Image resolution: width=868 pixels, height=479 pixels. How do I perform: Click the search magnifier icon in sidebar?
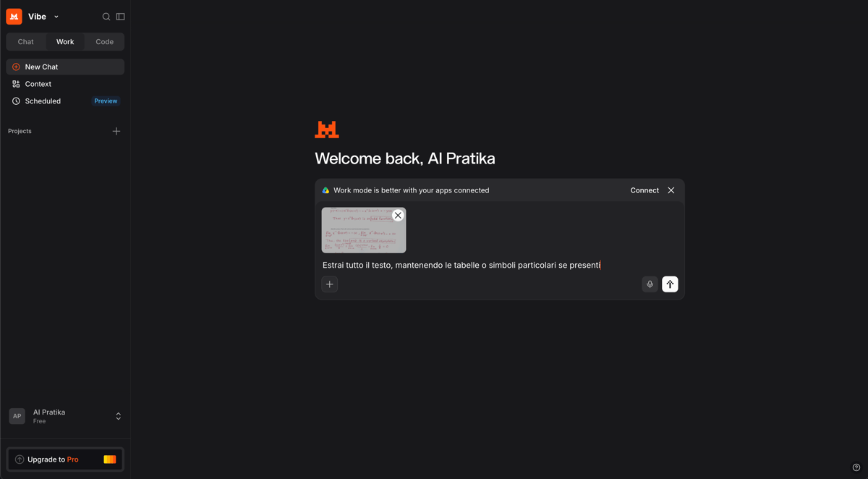106,17
